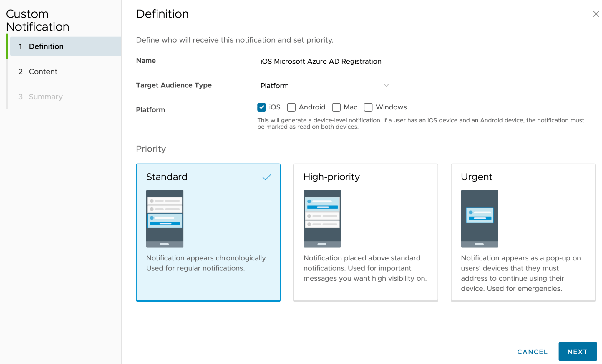Click the checkmark icon on the Standard card
Screen dimensions: 602x364
(x=266, y=177)
